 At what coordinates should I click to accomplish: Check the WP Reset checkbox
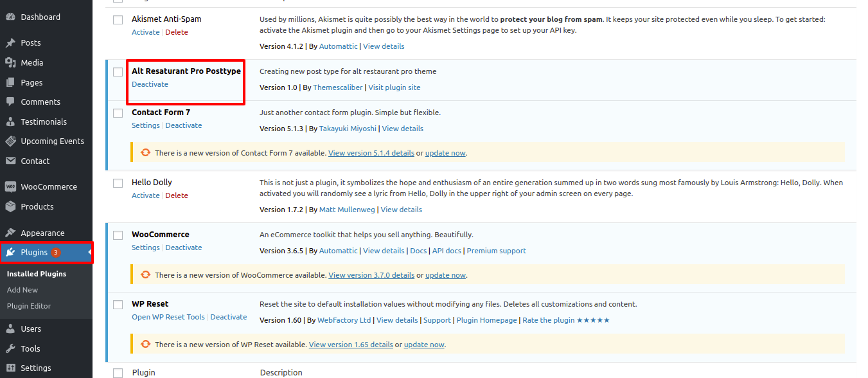[118, 305]
